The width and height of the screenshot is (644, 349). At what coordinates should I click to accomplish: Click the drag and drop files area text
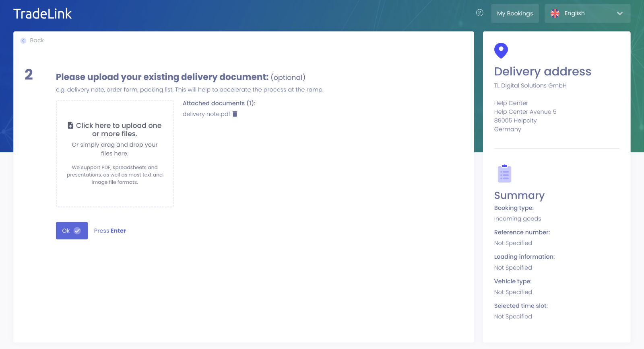(115, 149)
